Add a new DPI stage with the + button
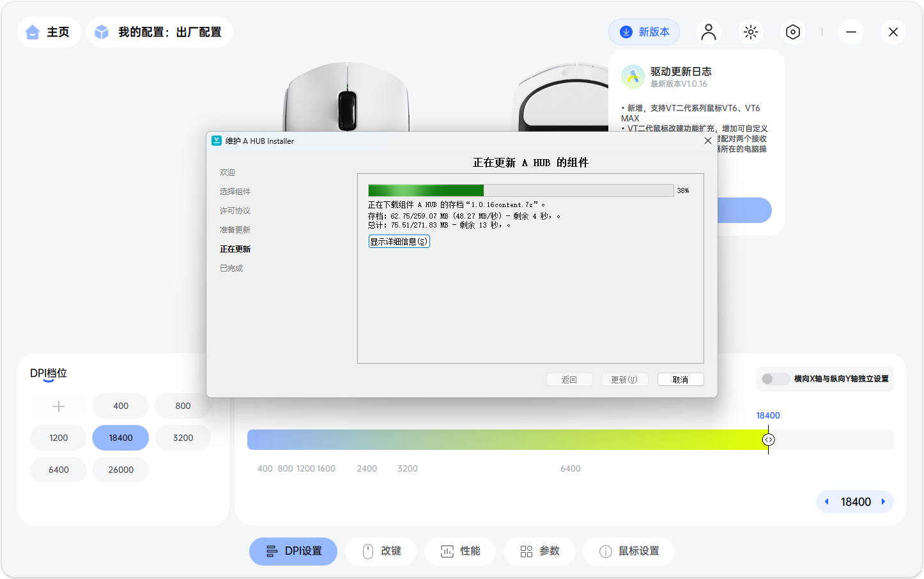The image size is (924, 579). click(x=58, y=405)
